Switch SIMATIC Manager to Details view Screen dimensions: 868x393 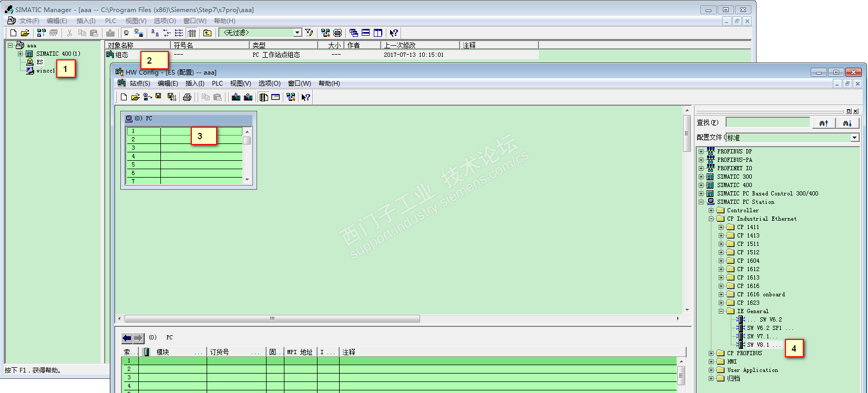click(x=192, y=33)
